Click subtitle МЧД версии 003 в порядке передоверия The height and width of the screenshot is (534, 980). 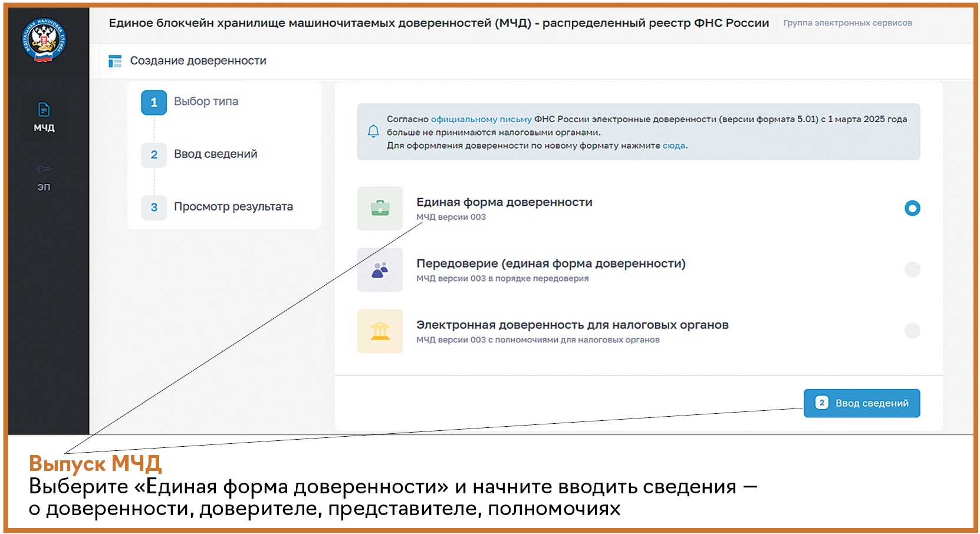(x=502, y=278)
